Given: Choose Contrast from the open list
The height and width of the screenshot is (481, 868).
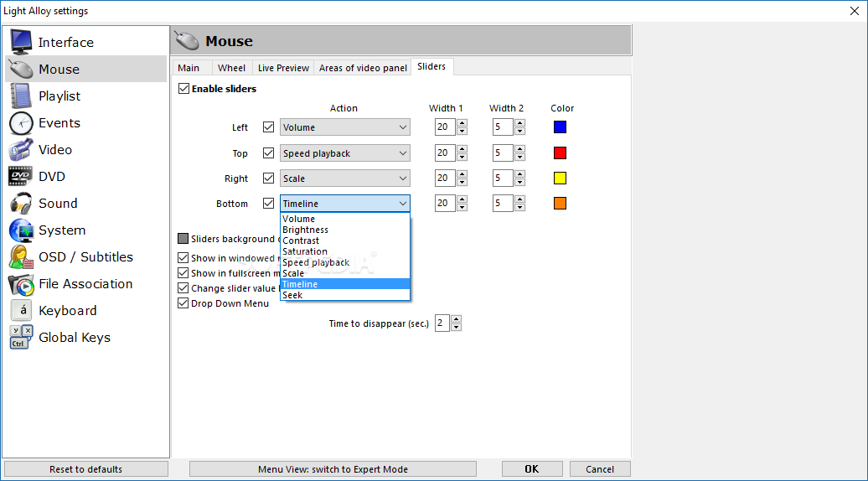Looking at the screenshot, I should [345, 240].
